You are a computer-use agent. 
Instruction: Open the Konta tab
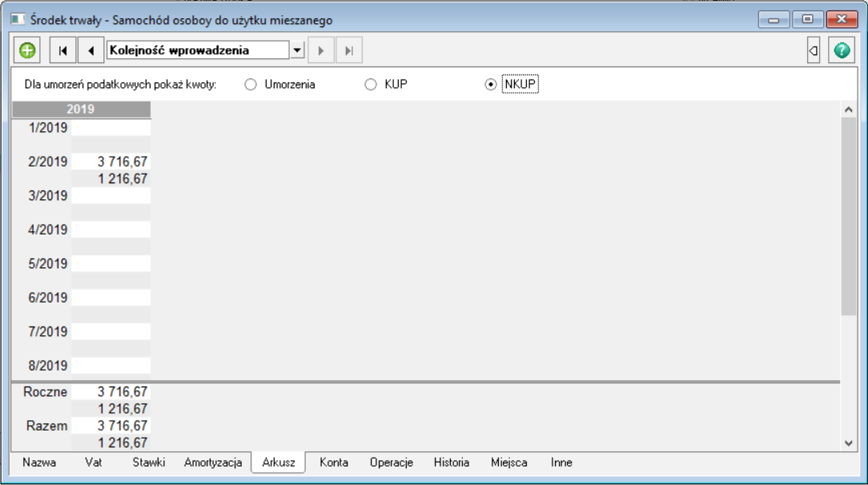tap(333, 463)
